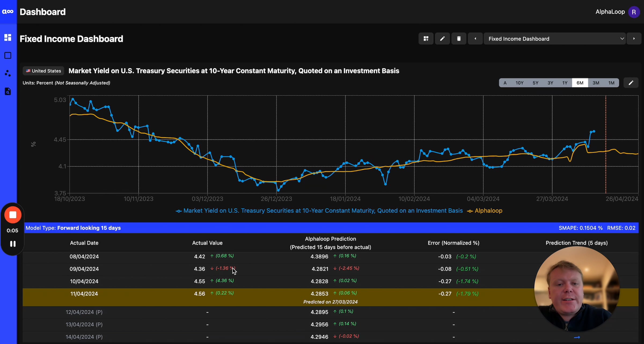This screenshot has height=344, width=644.
Task: Select the A time range
Action: [505, 83]
